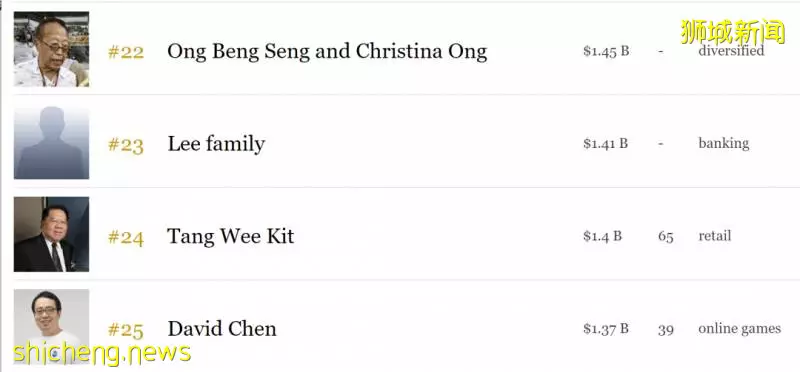This screenshot has height=372, width=800.
Task: Click the shicheng.news watermark text
Action: pos(102,353)
